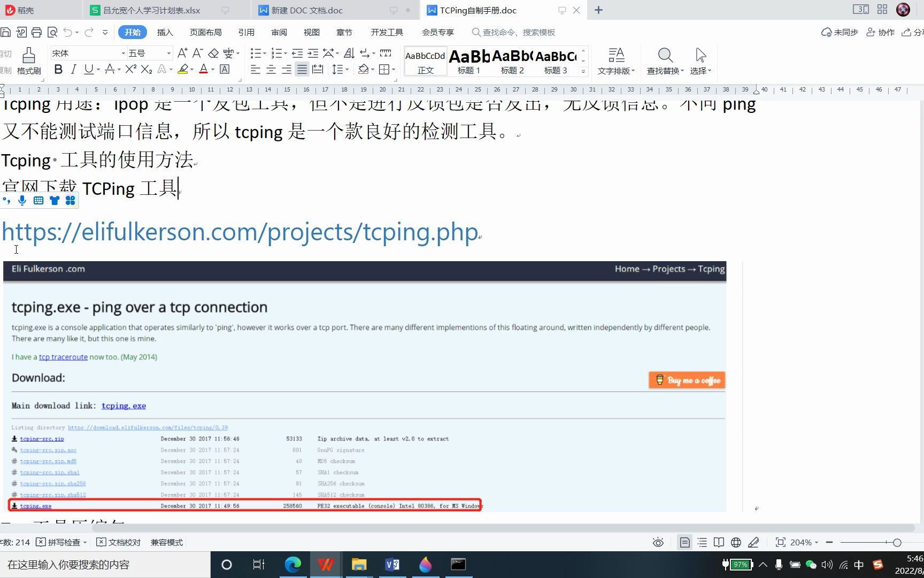This screenshot has width=924, height=578.
Task: Increase font size with A+ icon
Action: click(x=182, y=53)
